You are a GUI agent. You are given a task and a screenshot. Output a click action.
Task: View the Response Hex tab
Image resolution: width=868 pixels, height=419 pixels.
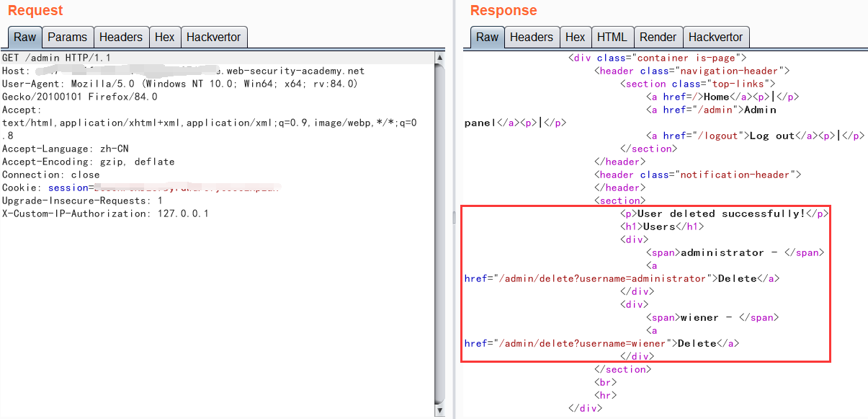[x=575, y=38]
